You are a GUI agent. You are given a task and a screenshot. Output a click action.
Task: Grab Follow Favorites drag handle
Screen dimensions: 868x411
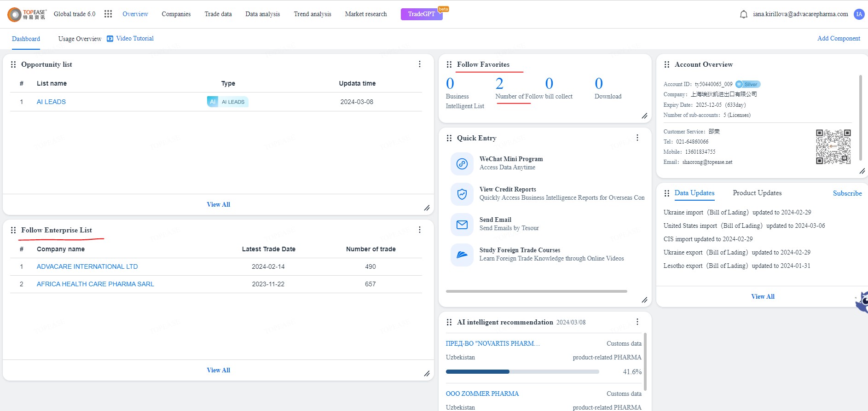point(449,64)
